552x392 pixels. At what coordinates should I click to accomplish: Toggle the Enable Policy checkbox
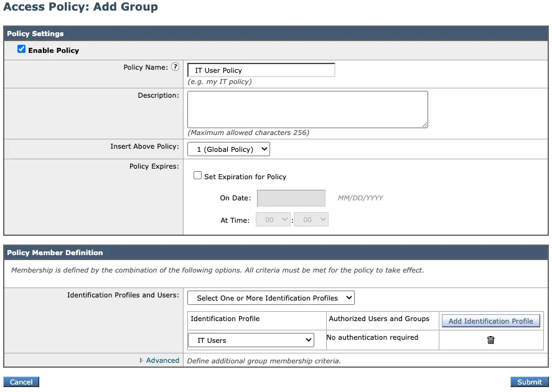point(22,49)
